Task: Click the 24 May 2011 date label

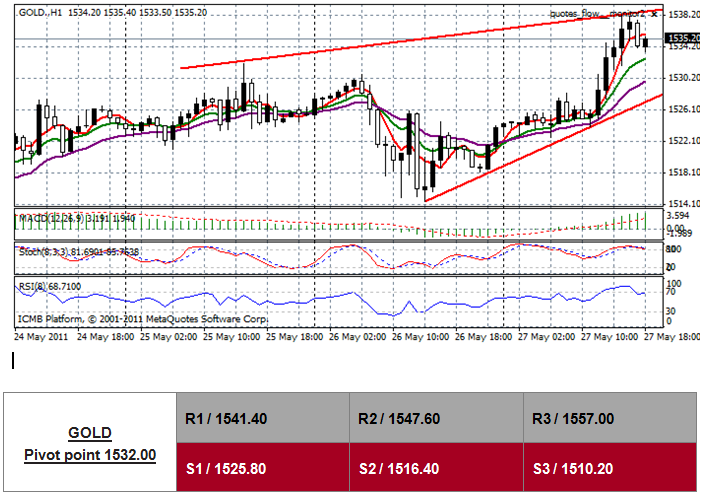Action: pos(41,337)
